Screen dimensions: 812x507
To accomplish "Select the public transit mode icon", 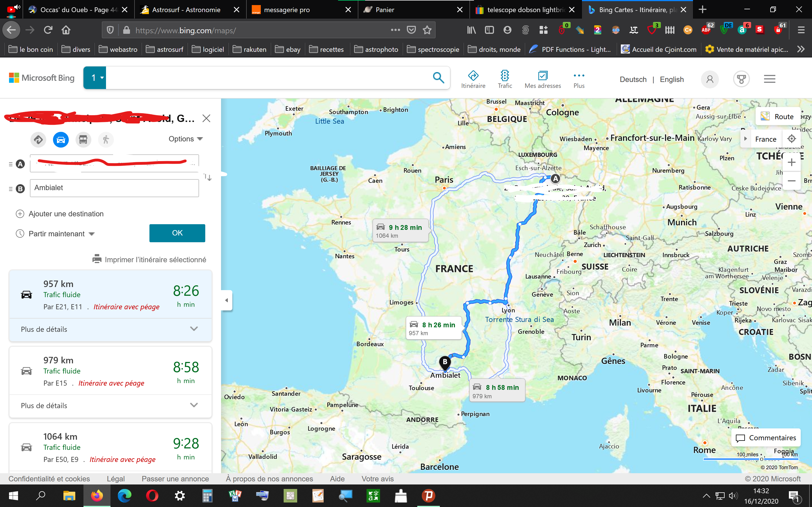I will click(x=83, y=139).
